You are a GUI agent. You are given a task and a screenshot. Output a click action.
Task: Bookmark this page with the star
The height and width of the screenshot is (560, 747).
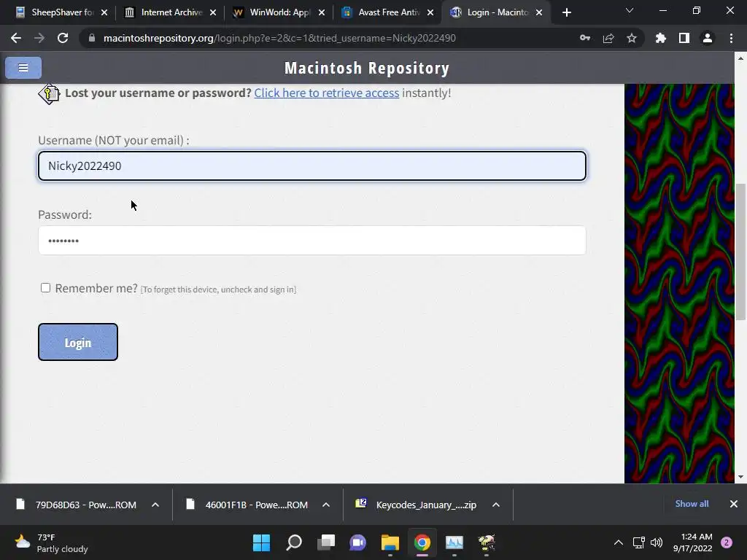(632, 38)
